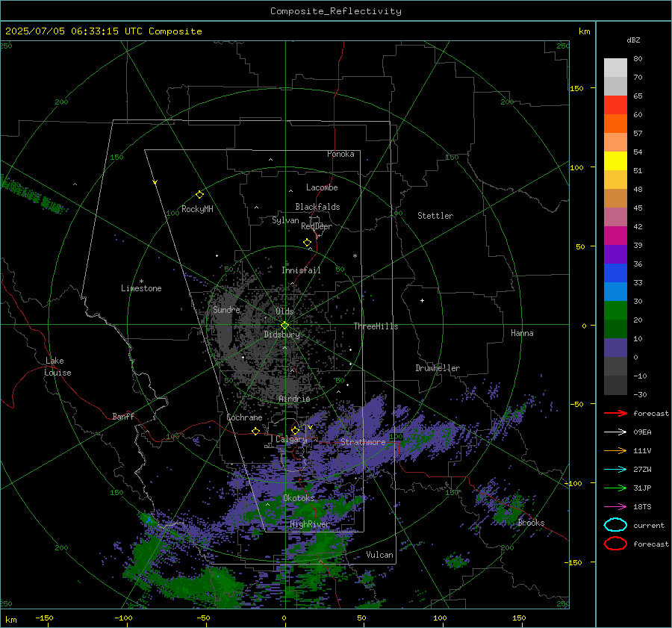This screenshot has height=628, width=672.
Task: Click the yellow diamond marker below Cochrane
Action: [x=255, y=431]
